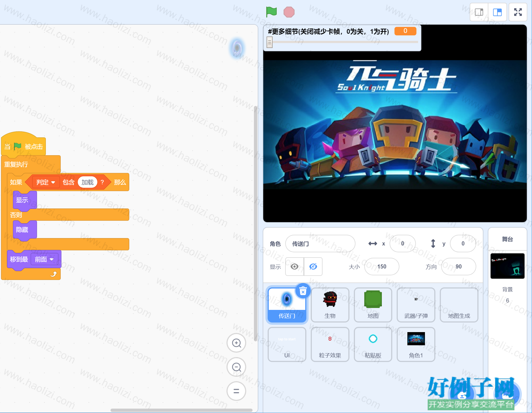Select the 传送门 sprite thumbnail
This screenshot has height=413, width=532.
pyautogui.click(x=287, y=305)
